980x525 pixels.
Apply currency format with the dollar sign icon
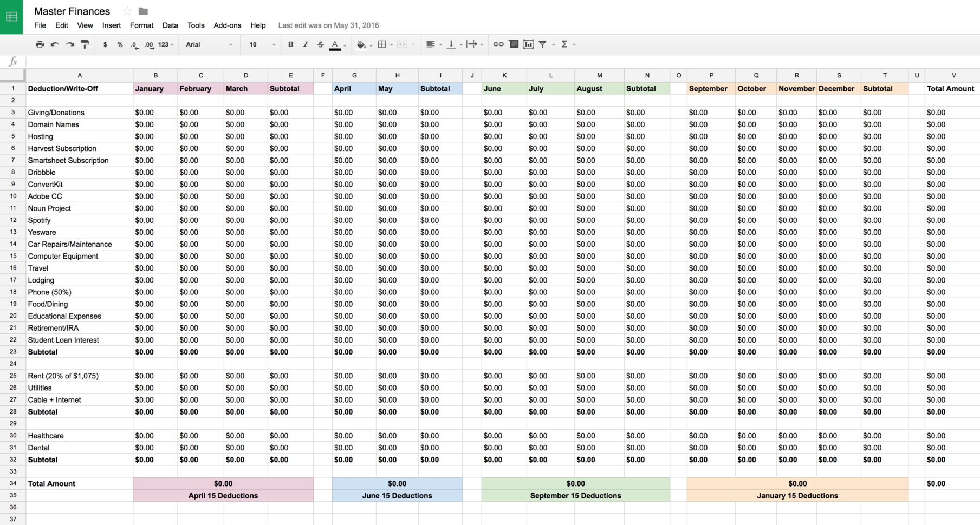[x=105, y=44]
